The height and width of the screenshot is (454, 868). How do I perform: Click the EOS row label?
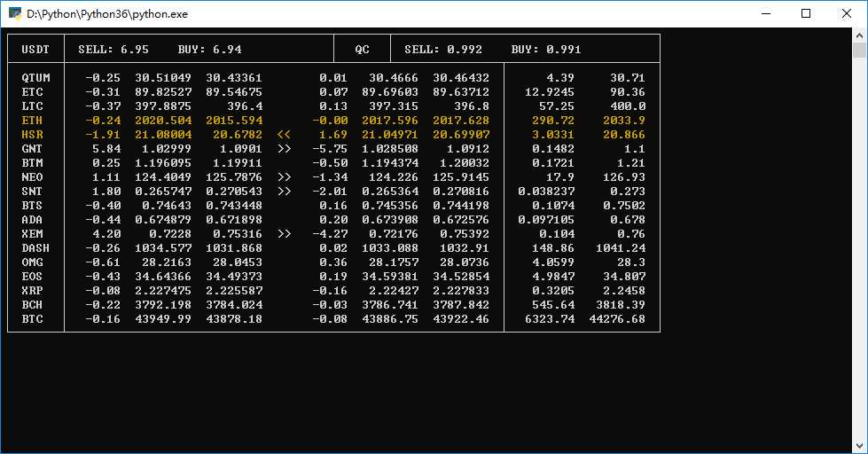[x=32, y=277]
